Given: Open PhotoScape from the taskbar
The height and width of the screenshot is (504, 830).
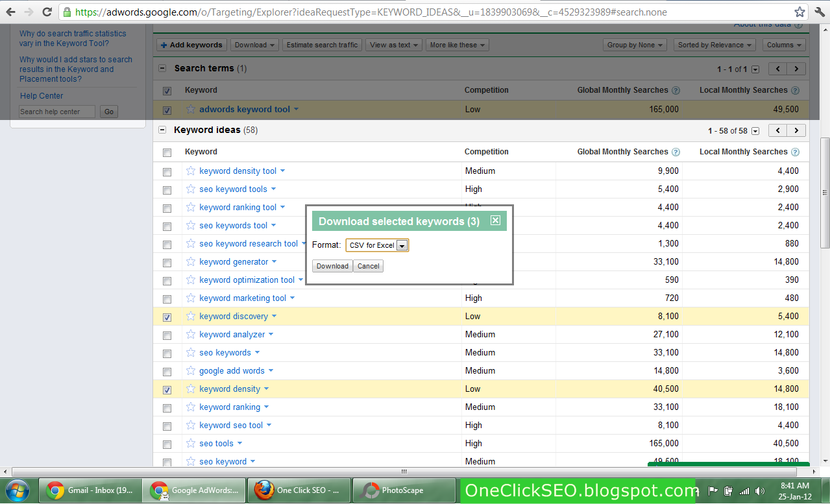Looking at the screenshot, I should [404, 490].
